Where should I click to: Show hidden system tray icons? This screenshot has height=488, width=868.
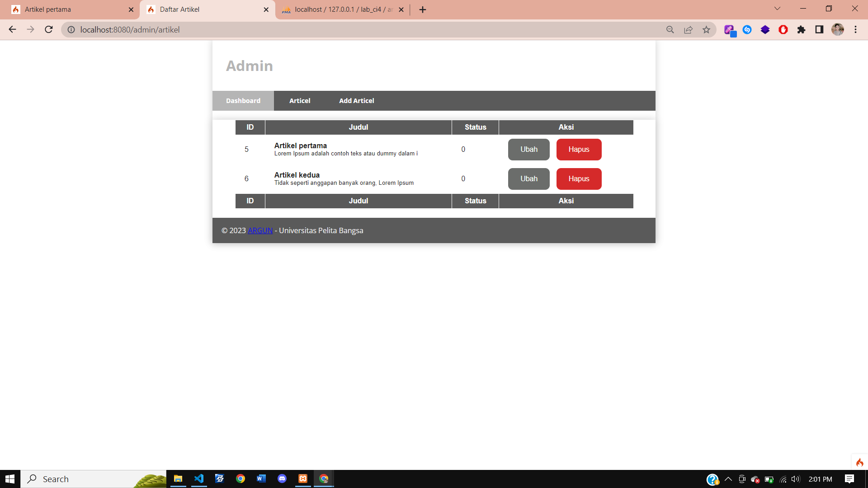pyautogui.click(x=728, y=479)
